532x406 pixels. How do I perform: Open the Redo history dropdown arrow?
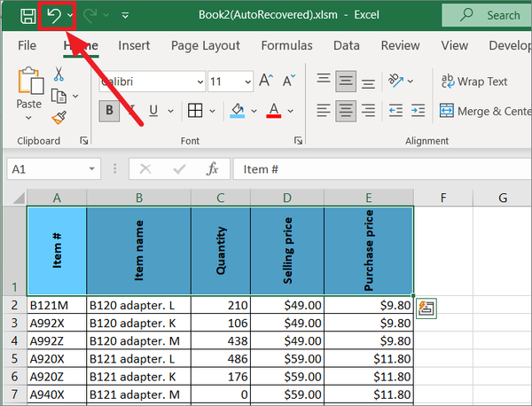point(106,15)
